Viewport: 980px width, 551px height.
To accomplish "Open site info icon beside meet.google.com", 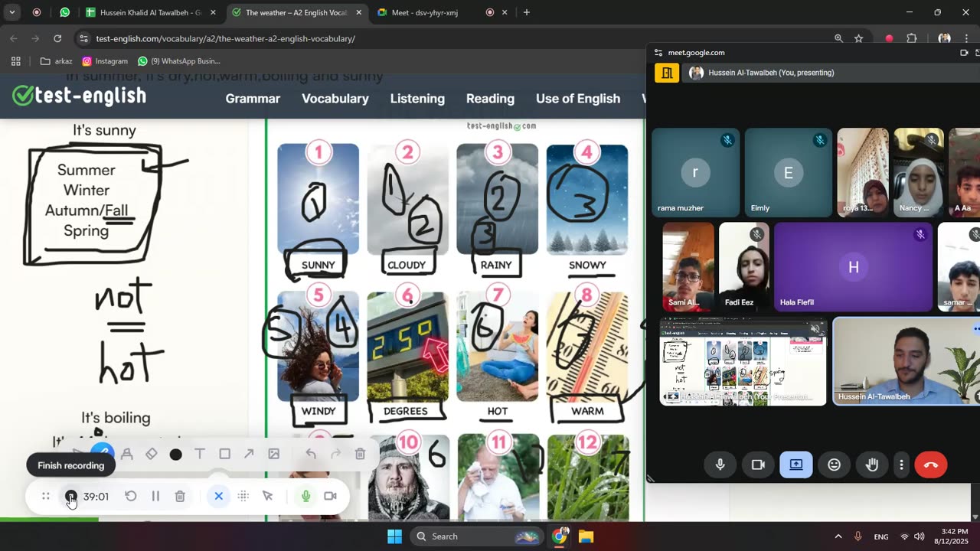I will pyautogui.click(x=658, y=53).
